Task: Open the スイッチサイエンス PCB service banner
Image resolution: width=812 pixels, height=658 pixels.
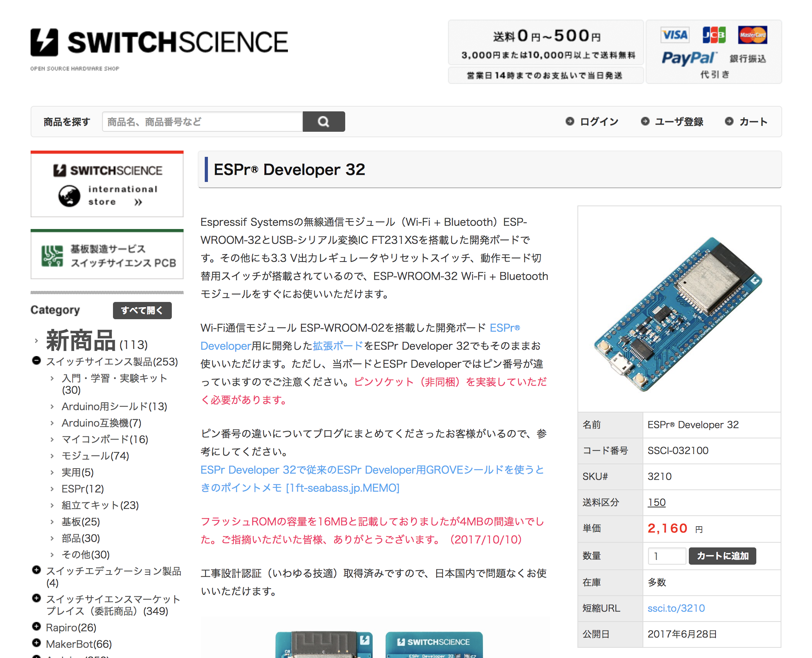Action: (x=107, y=254)
